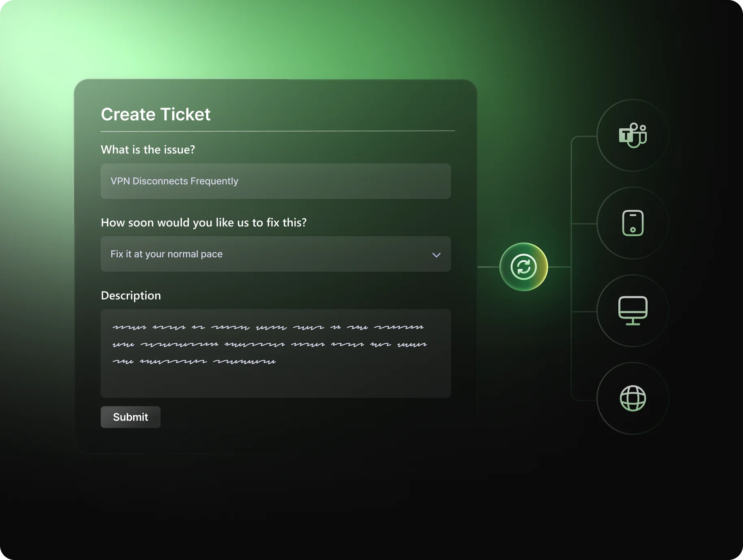Click the 'Description' field label
Viewport: 743px width, 560px height.
[x=131, y=295]
